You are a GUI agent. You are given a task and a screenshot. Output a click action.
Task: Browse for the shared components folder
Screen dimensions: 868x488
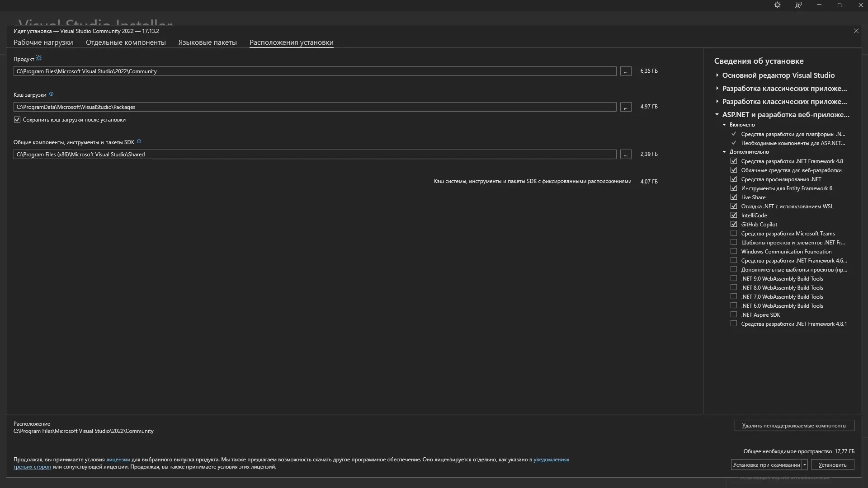tap(626, 155)
